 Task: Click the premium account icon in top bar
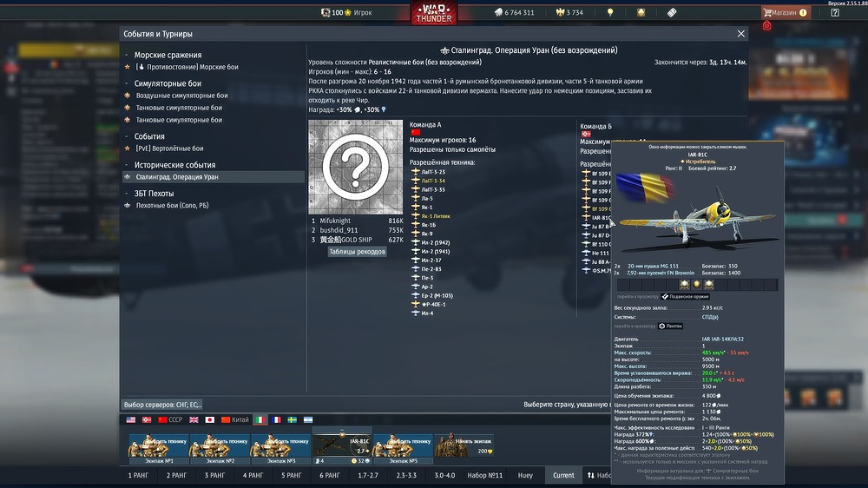click(x=641, y=12)
